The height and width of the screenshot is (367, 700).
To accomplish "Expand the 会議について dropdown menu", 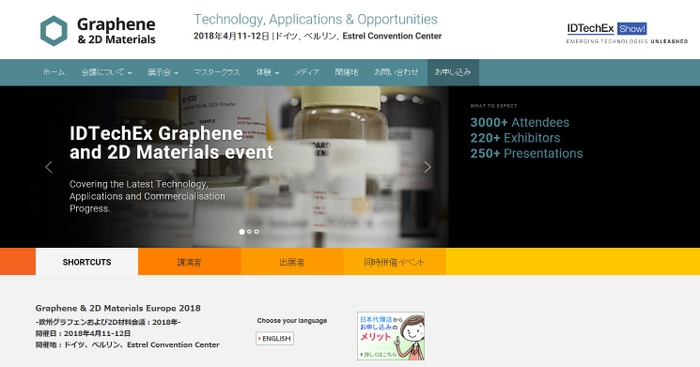I will pyautogui.click(x=106, y=72).
